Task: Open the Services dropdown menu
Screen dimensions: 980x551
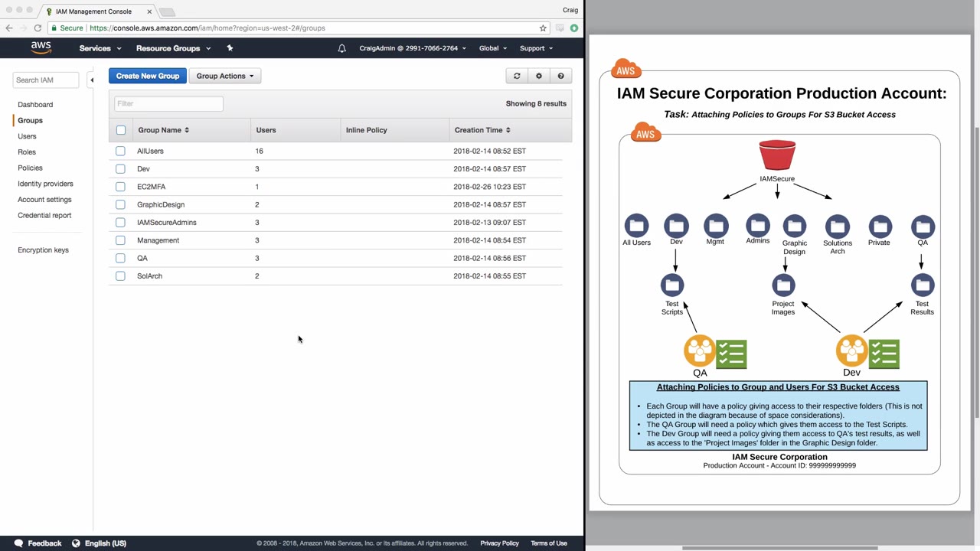Action: click(x=100, y=48)
